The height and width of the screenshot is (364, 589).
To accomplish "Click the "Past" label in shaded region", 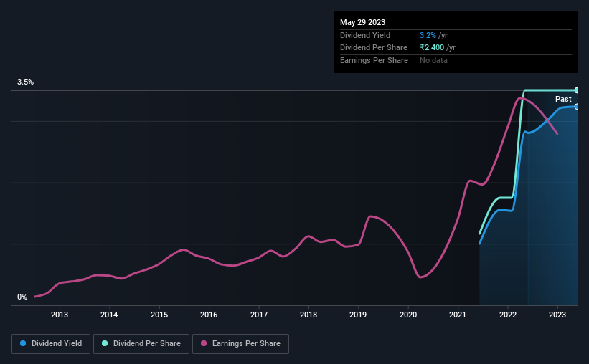I will [563, 99].
